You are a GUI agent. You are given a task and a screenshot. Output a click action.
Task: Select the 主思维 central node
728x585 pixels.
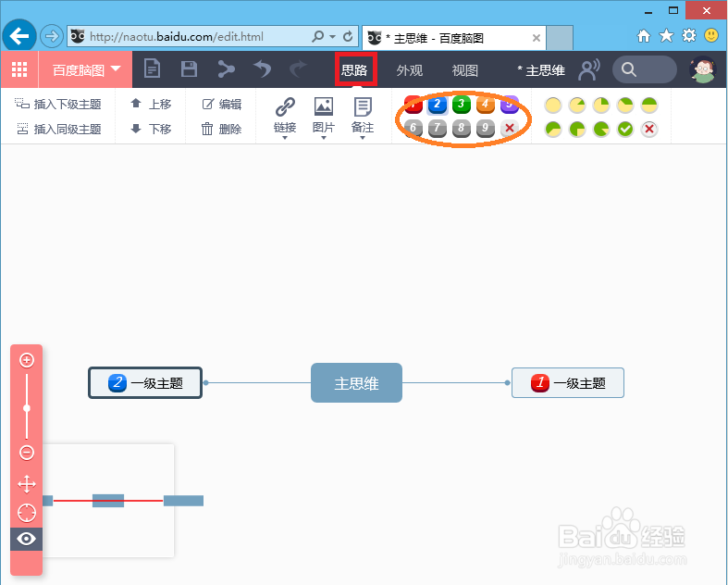tap(356, 383)
